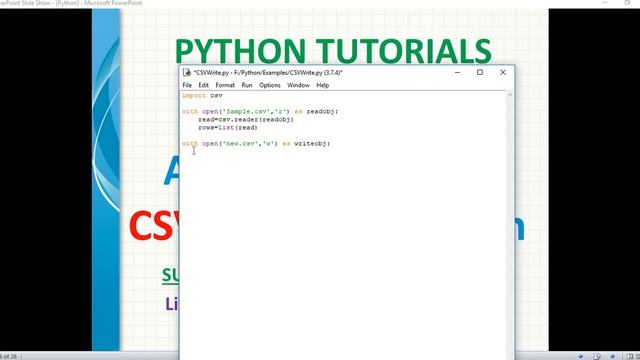This screenshot has height=360, width=640.
Task: Click the IDLE file icon in title bar
Action: tap(187, 72)
